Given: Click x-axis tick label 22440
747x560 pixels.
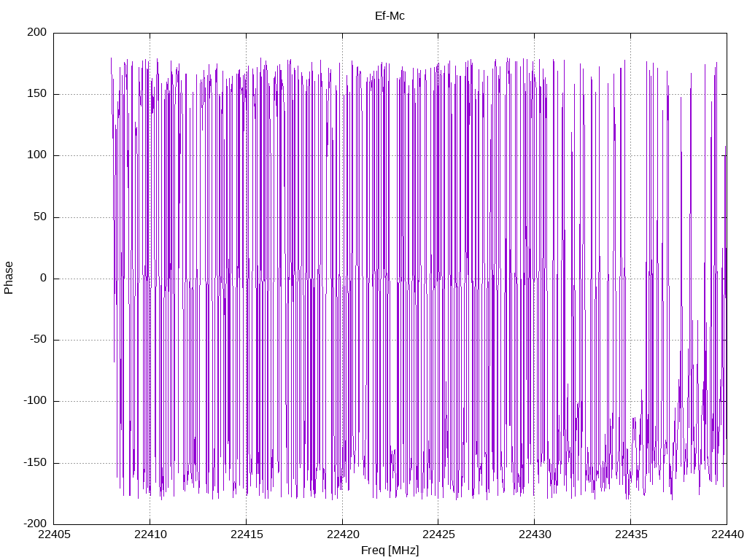Looking at the screenshot, I should tap(727, 534).
